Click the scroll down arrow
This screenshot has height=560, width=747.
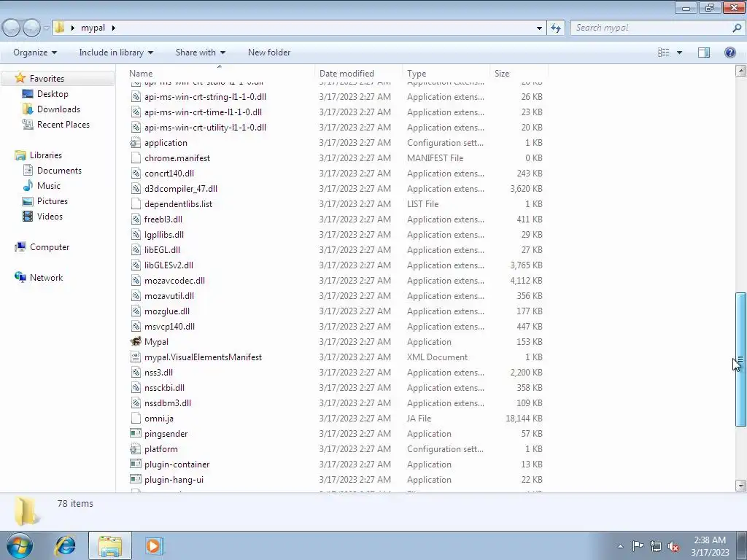pos(740,486)
